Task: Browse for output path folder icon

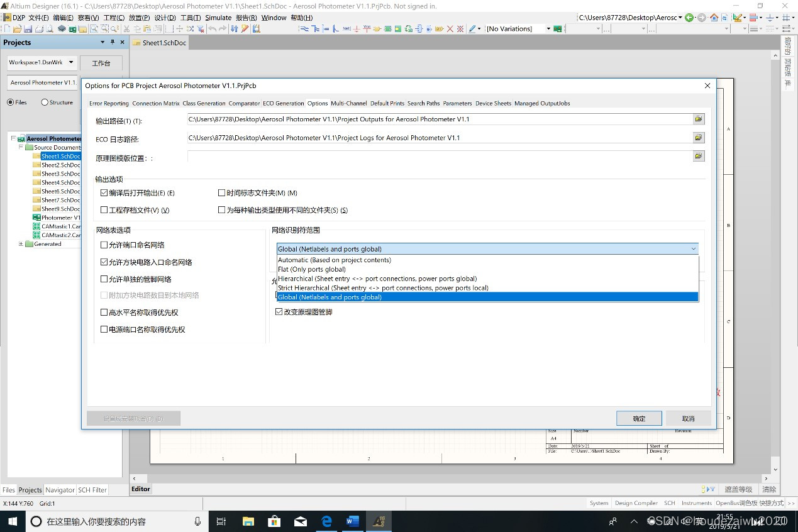Action: click(699, 119)
